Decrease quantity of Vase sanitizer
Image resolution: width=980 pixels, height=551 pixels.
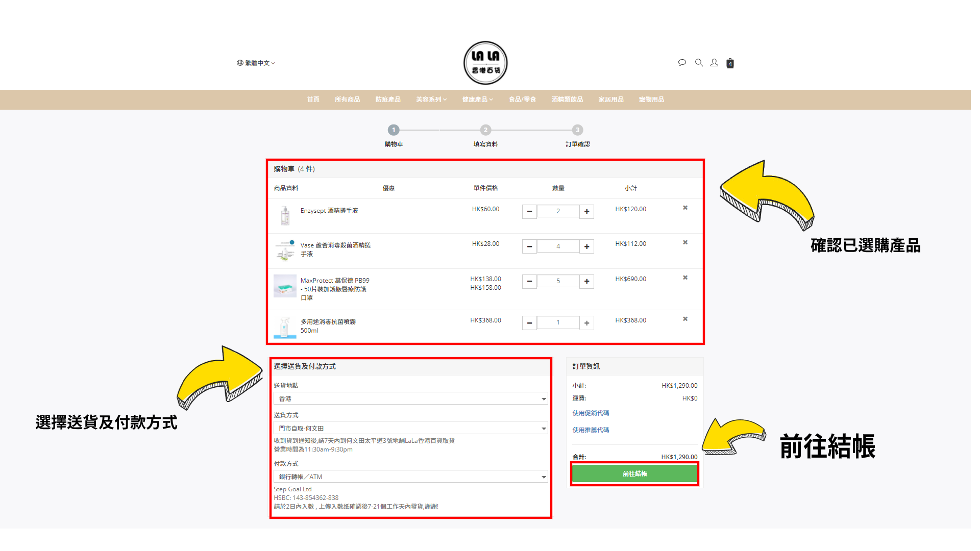[x=529, y=246]
